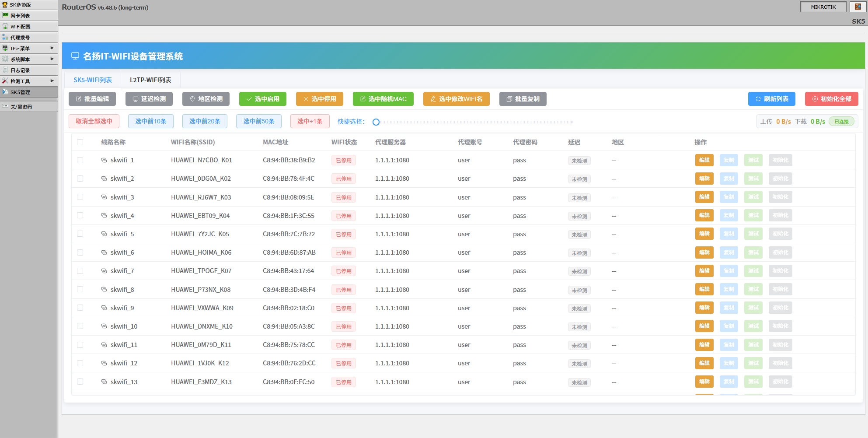Click the 已停用 status tag of skwifi_10

343,327
